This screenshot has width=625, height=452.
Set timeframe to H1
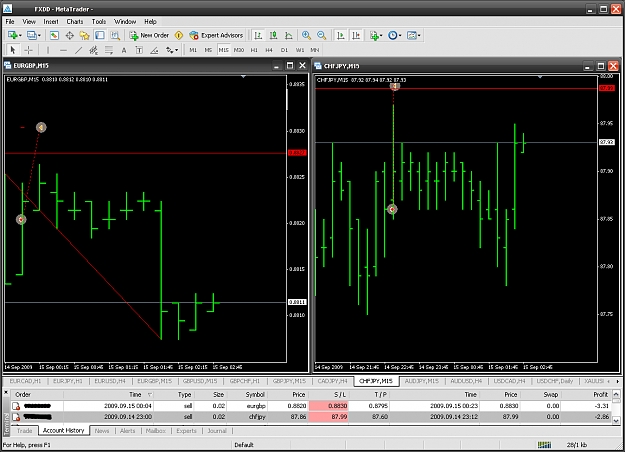coord(254,50)
